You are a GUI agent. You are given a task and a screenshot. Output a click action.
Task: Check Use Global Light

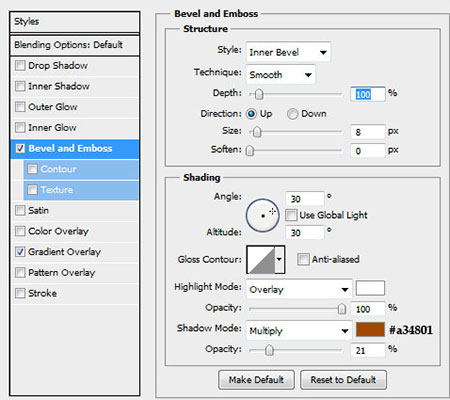(291, 215)
